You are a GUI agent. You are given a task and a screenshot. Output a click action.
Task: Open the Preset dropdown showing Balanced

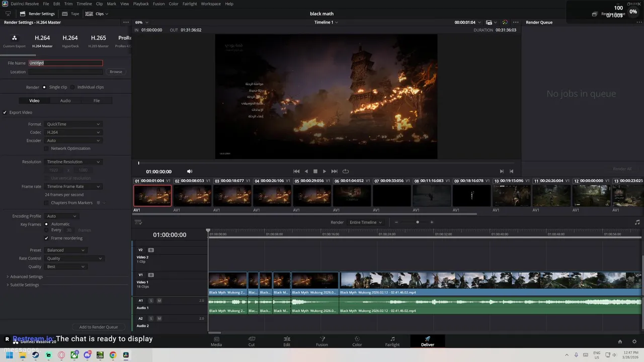65,250
